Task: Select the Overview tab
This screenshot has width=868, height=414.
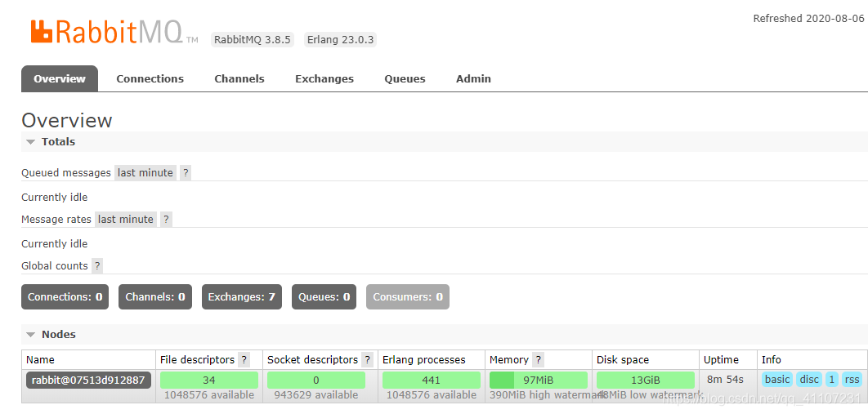Action: tap(60, 78)
